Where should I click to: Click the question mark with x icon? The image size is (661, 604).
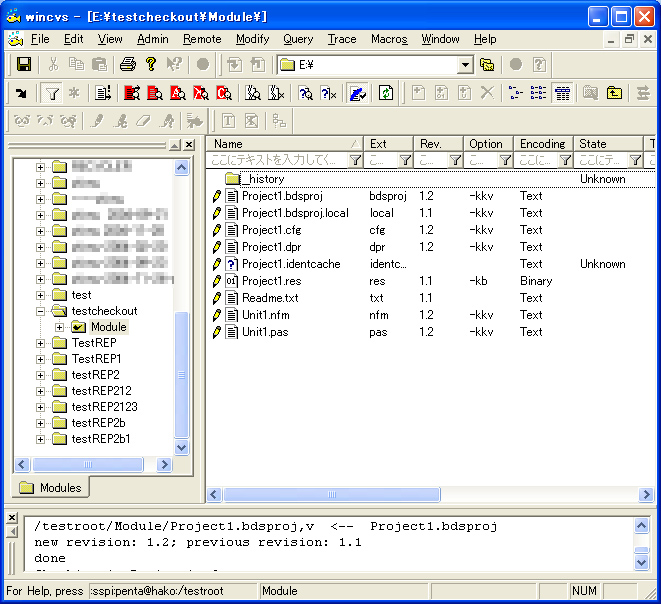(328, 93)
